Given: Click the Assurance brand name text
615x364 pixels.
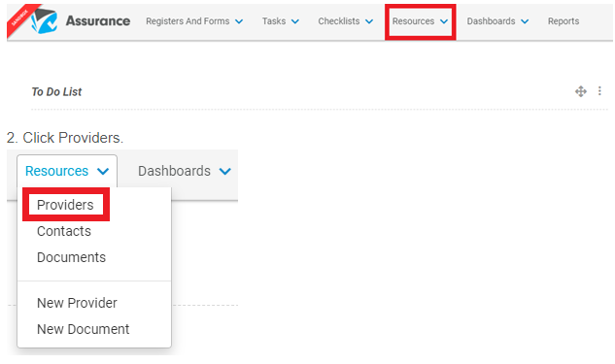Looking at the screenshot, I should click(x=98, y=20).
